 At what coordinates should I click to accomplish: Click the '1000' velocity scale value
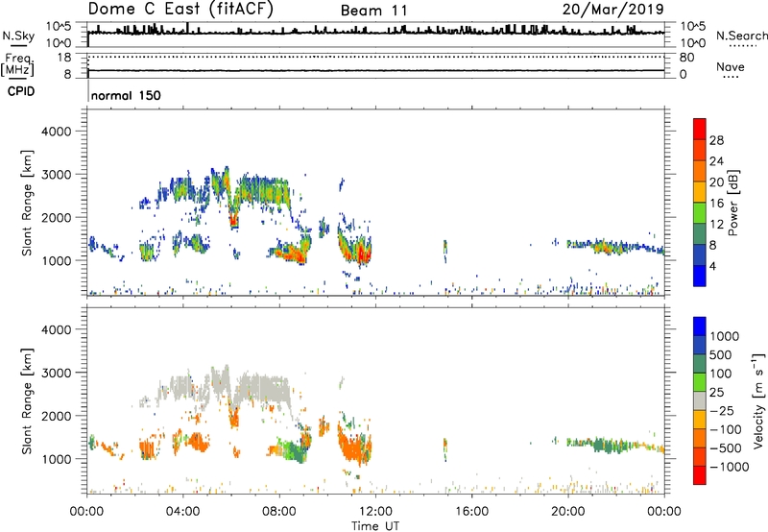pyautogui.click(x=724, y=336)
